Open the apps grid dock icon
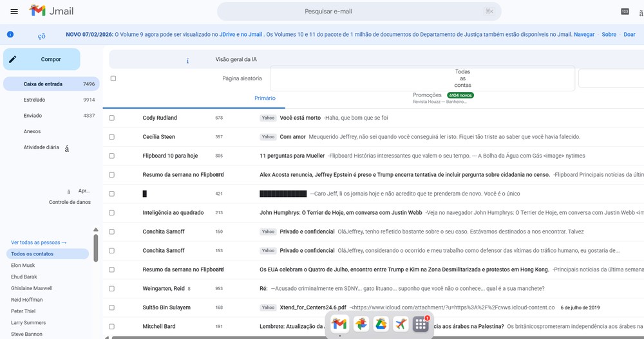This screenshot has height=339, width=644. pyautogui.click(x=421, y=324)
